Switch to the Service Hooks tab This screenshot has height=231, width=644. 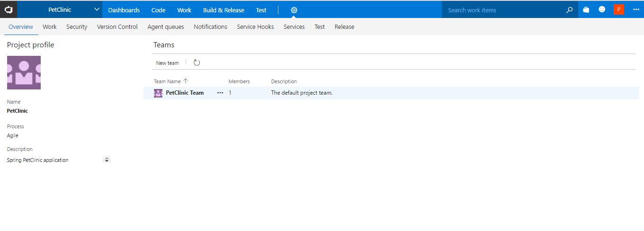tap(255, 27)
